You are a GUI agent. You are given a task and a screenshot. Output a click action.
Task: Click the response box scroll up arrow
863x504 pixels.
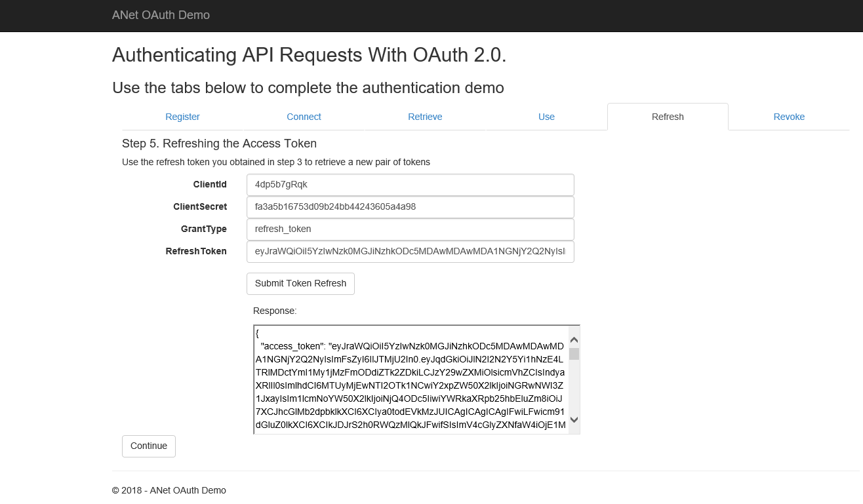pyautogui.click(x=574, y=339)
